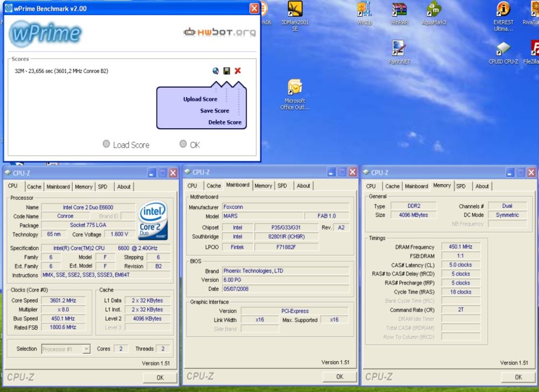Switch to CPU tab in middle CPU-Z window
Image resolution: width=539 pixels, height=392 pixels.
192,186
